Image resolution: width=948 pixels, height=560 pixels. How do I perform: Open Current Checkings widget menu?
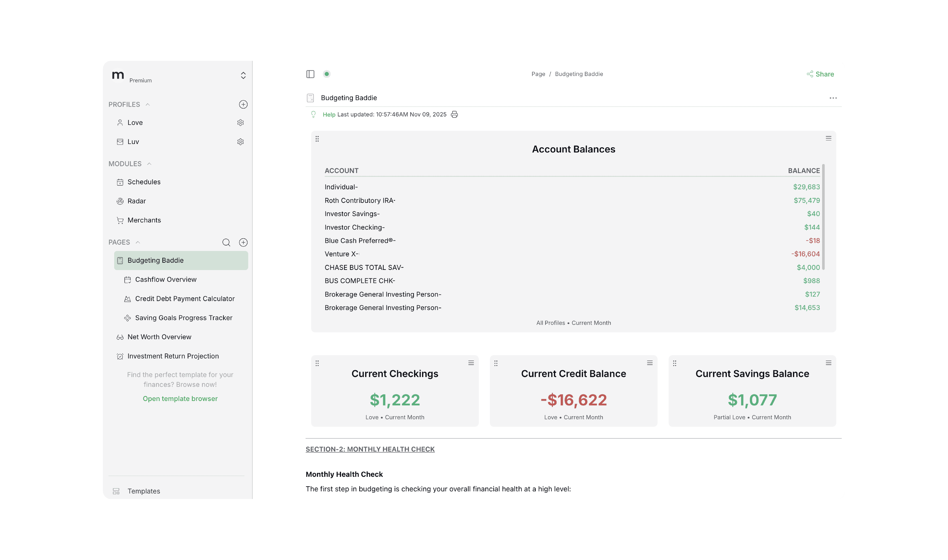pos(471,363)
